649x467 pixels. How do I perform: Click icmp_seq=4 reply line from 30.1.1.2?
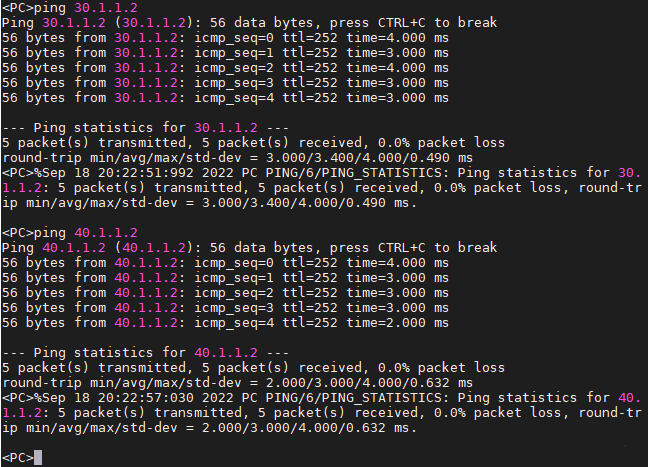coord(225,98)
